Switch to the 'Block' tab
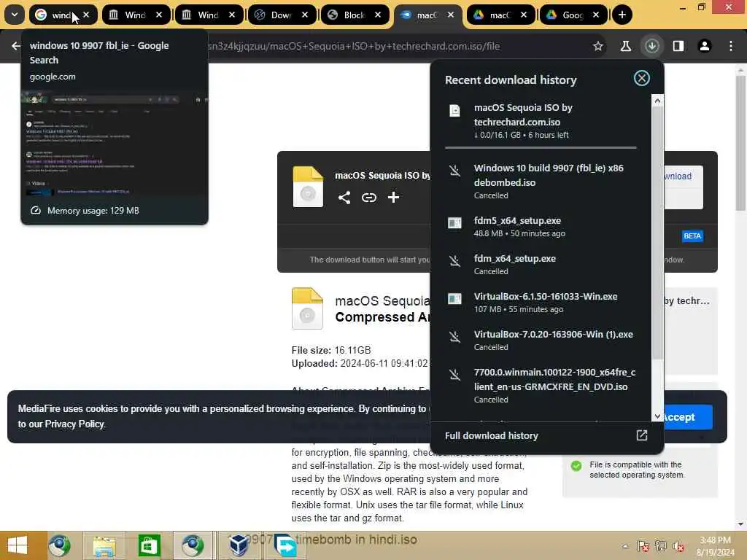 pos(355,15)
